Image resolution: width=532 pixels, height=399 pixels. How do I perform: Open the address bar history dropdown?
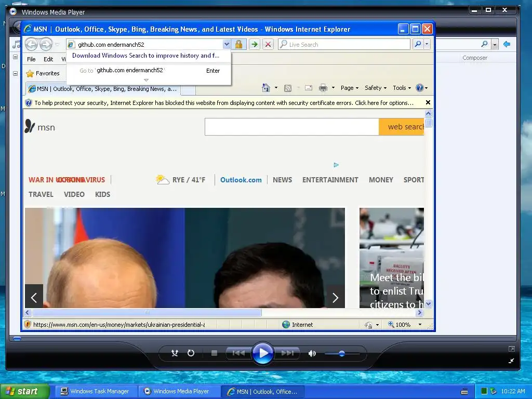pyautogui.click(x=227, y=44)
